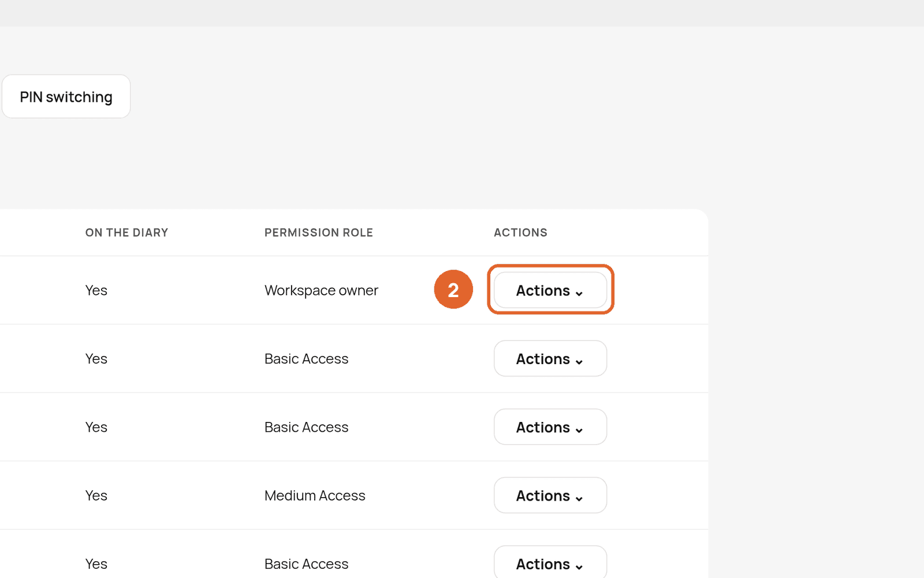
Task: Click the ON THE DIARY column header
Action: (127, 232)
